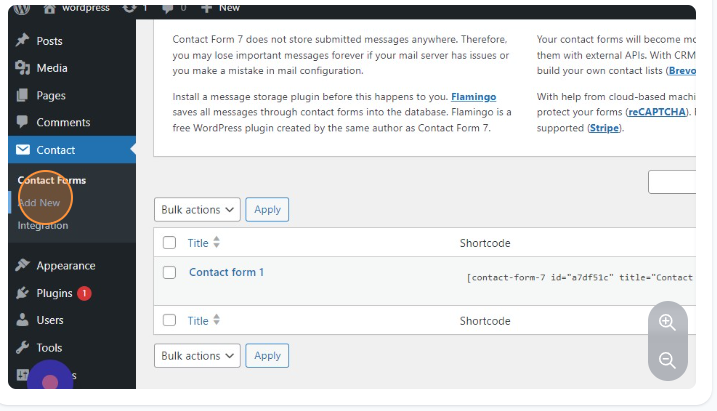The height and width of the screenshot is (411, 717).
Task: Click the Users person icon
Action: [x=23, y=320]
